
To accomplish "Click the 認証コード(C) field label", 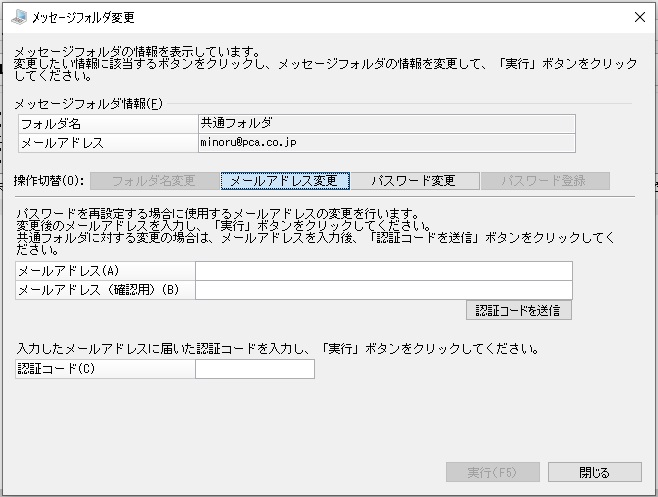I will 56,369.
